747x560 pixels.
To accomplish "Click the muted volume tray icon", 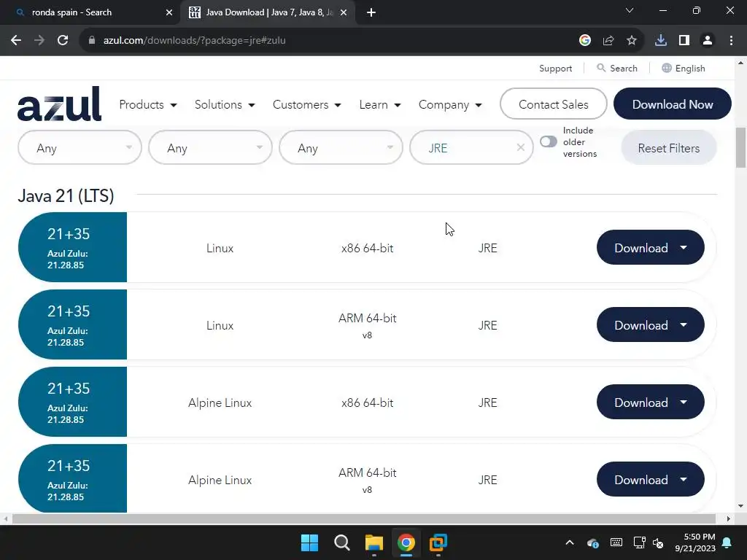I will [659, 542].
